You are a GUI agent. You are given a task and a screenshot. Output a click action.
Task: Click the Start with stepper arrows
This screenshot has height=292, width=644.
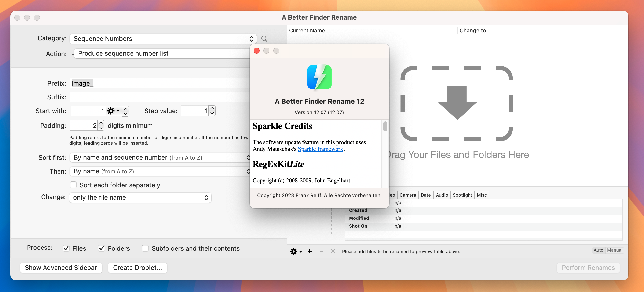[x=126, y=111]
